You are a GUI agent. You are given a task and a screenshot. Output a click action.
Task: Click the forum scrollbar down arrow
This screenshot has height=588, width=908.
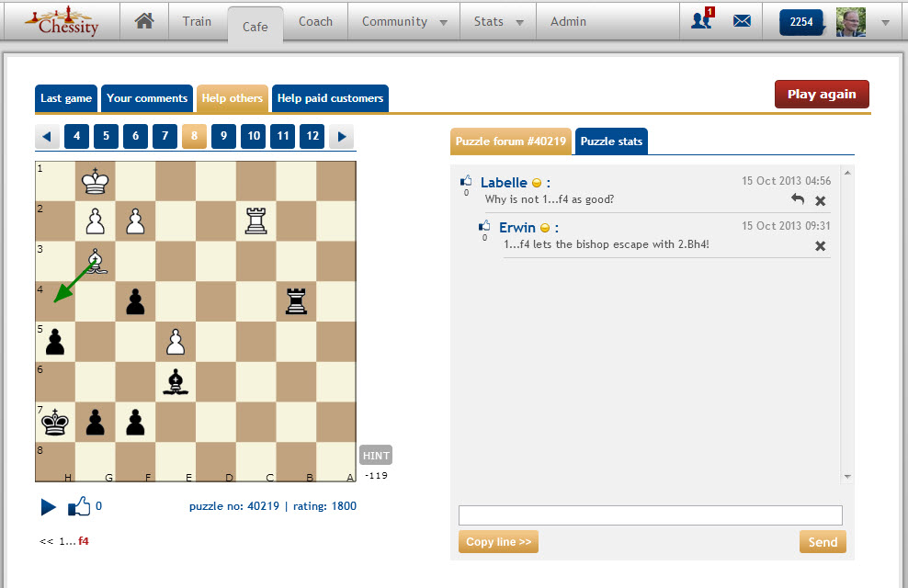pyautogui.click(x=847, y=477)
